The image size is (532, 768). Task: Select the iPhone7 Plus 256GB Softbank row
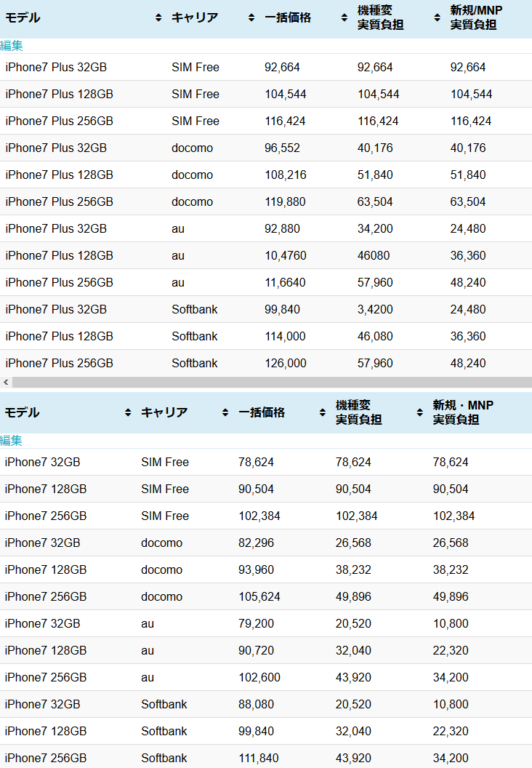point(266,363)
